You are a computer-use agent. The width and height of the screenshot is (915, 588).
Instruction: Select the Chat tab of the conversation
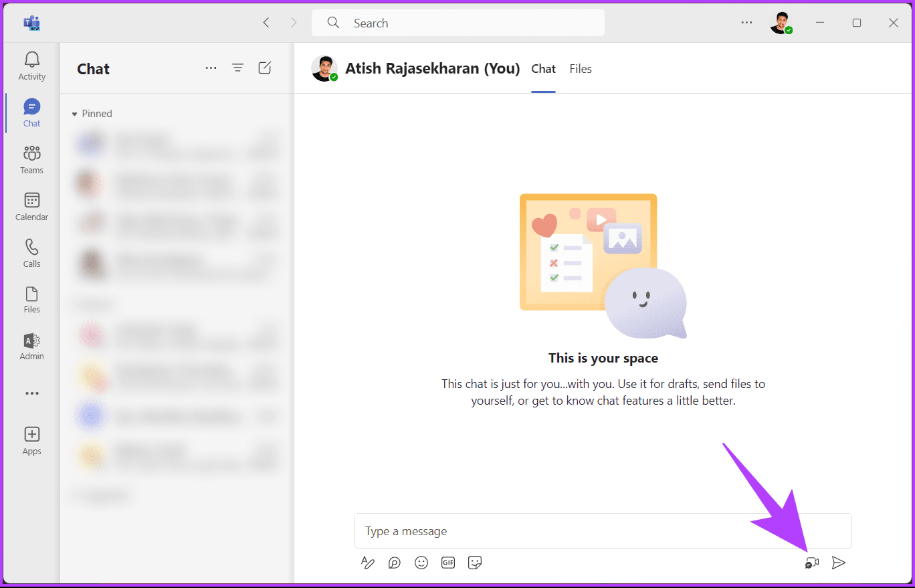point(543,69)
